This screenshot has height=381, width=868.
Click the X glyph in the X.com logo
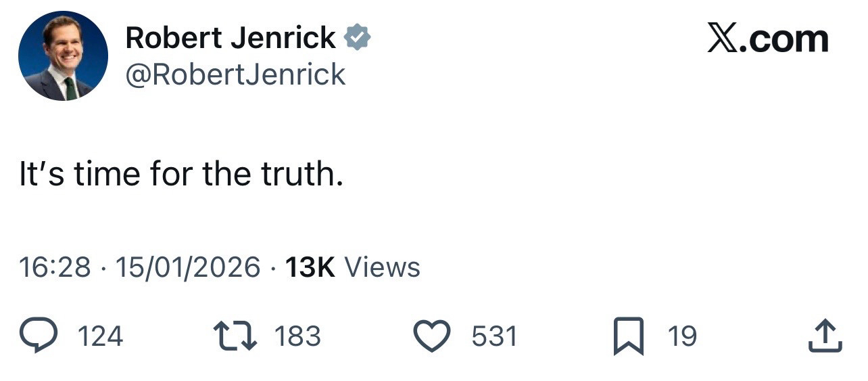[x=723, y=38]
